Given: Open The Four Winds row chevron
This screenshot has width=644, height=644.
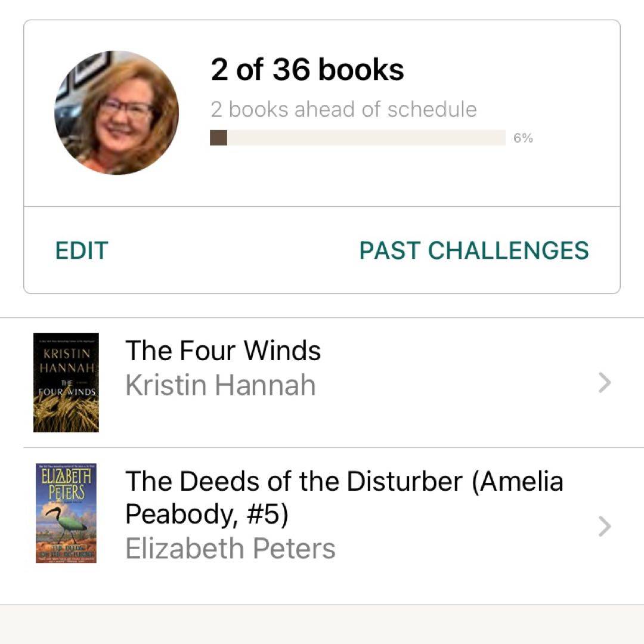Looking at the screenshot, I should [x=605, y=383].
